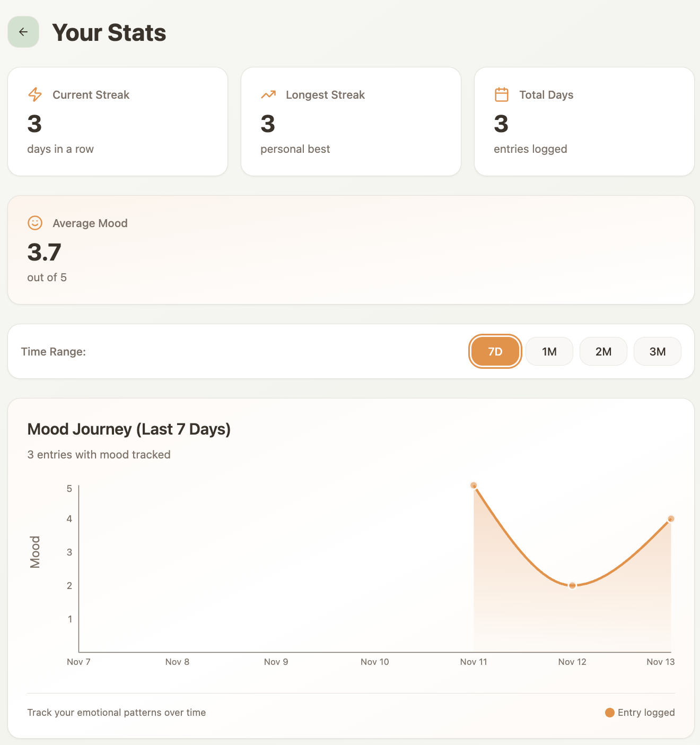The image size is (700, 745).
Task: Click the Nov 13 data point on the chart
Action: 671,518
